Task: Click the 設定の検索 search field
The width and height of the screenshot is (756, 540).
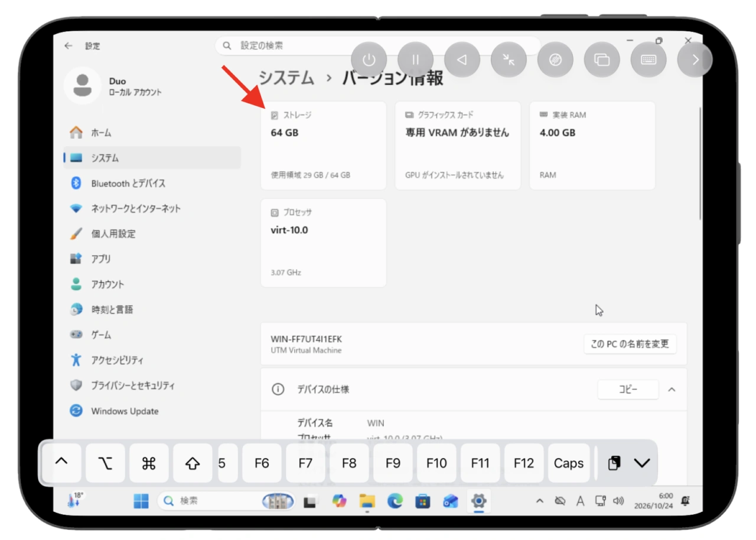Action: (x=378, y=45)
